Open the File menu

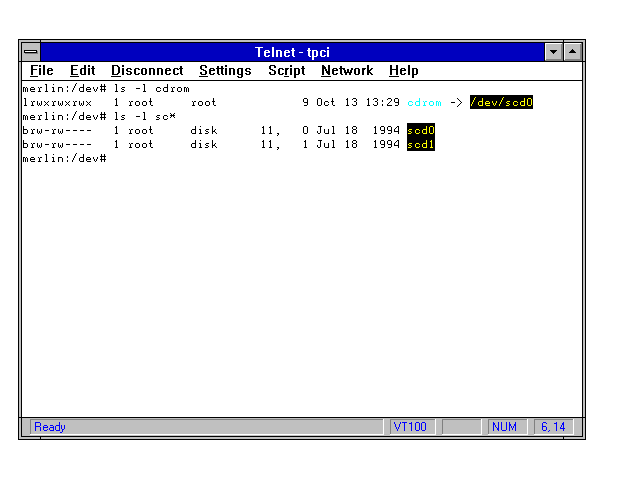pyautogui.click(x=41, y=71)
